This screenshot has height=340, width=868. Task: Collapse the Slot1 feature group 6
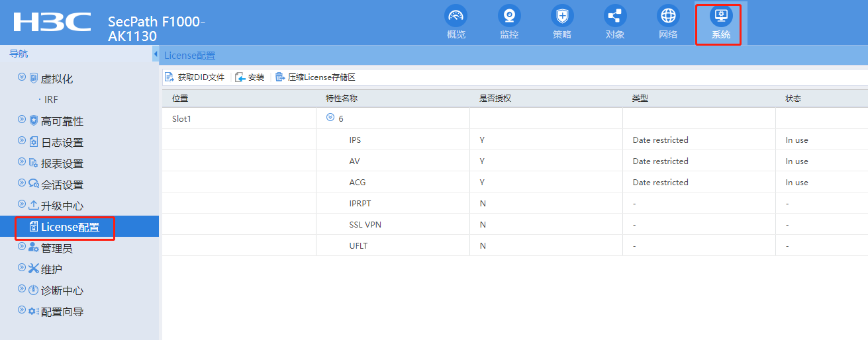click(330, 118)
